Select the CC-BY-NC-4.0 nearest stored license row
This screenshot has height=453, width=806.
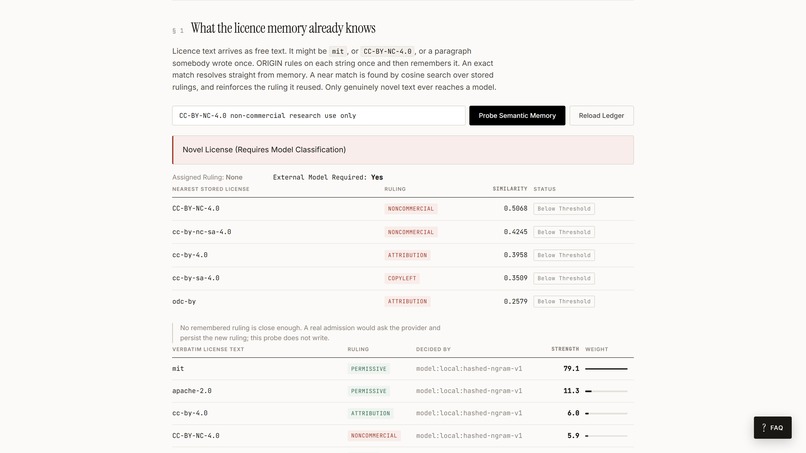tap(403, 209)
